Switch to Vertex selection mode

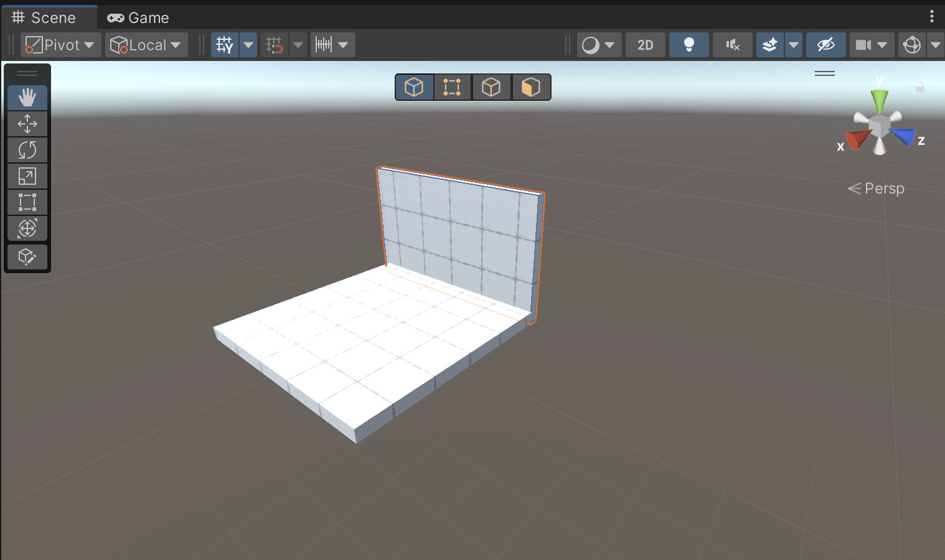tap(453, 87)
